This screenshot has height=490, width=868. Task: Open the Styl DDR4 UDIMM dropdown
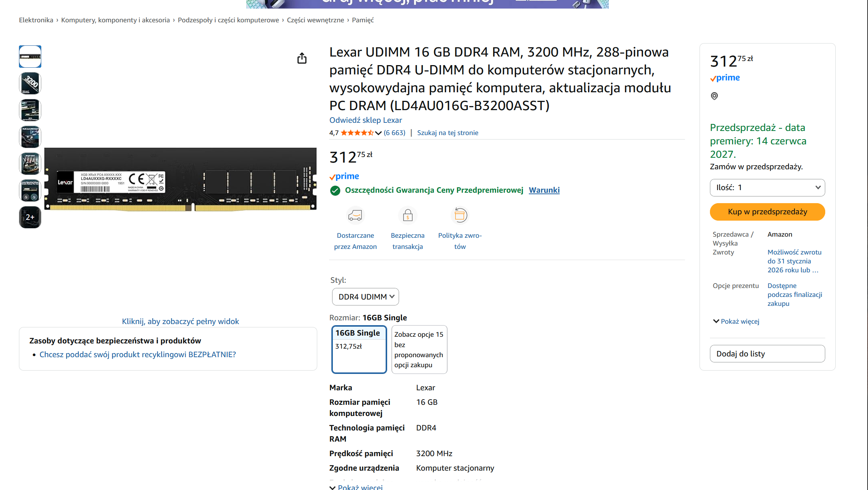click(366, 297)
